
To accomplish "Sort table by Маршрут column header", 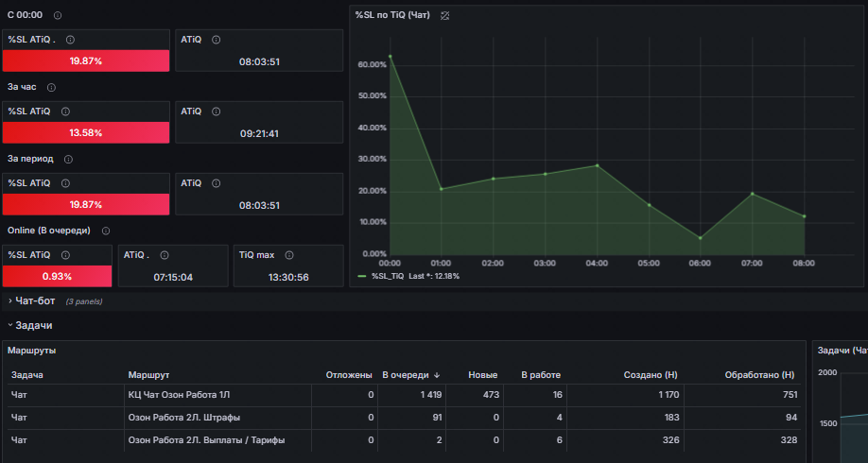I will [148, 375].
